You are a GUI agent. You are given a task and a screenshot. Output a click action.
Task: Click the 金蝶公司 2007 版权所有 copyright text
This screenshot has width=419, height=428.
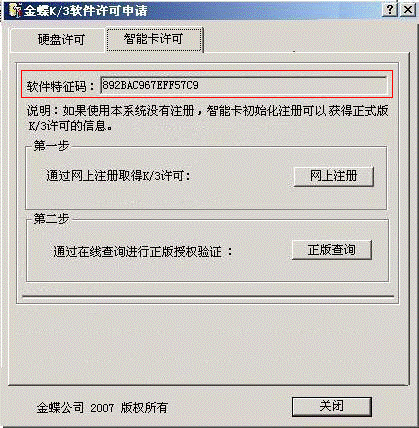pos(102,408)
